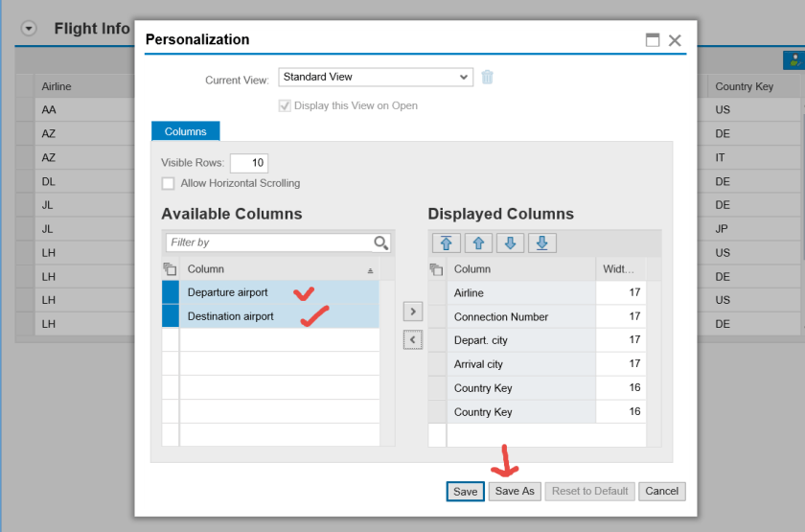
Task: Remove column using left arrow button
Action: click(413, 339)
